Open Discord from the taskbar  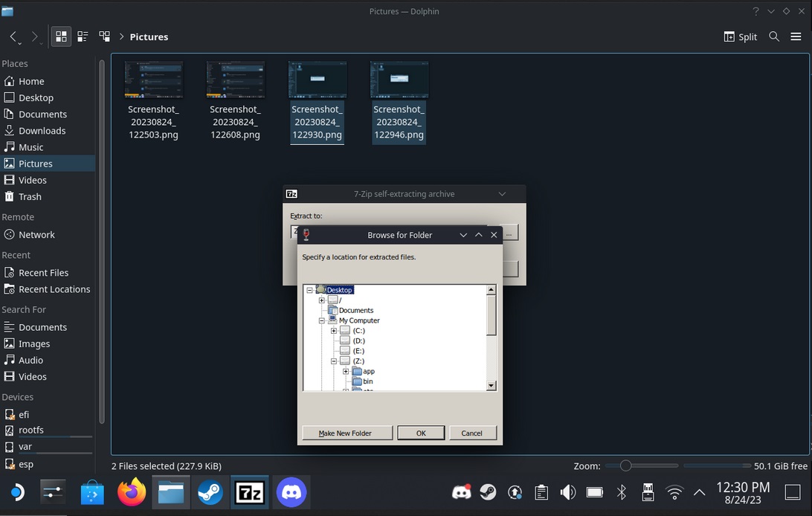[291, 492]
